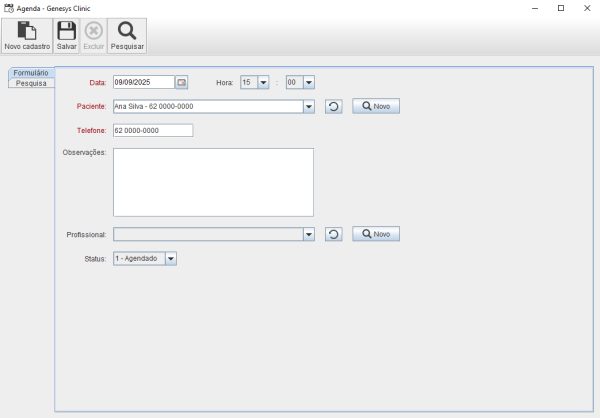Viewport: 600px width, 418px height.
Task: Expand the minutes dropdown
Action: pyautogui.click(x=308, y=82)
